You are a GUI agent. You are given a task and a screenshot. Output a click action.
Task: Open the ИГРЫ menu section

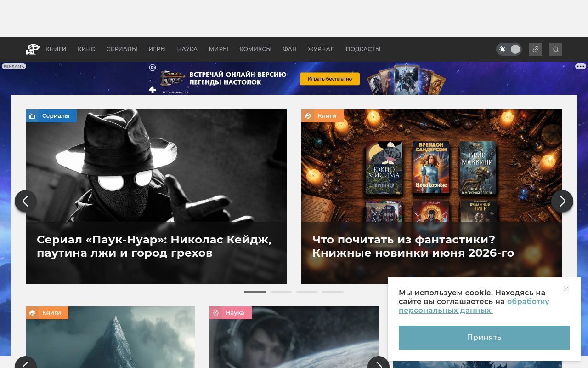tap(157, 49)
